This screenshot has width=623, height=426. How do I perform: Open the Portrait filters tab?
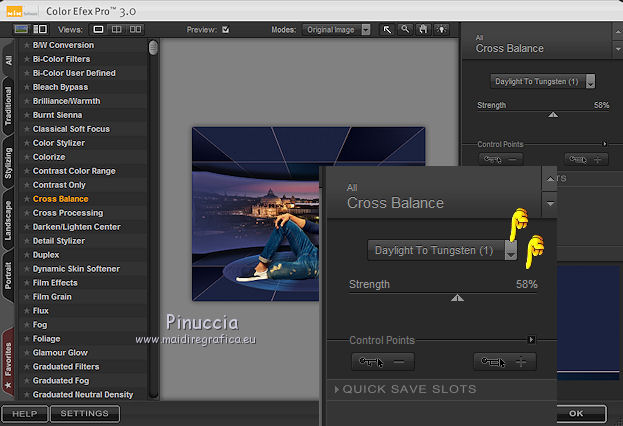click(x=8, y=276)
